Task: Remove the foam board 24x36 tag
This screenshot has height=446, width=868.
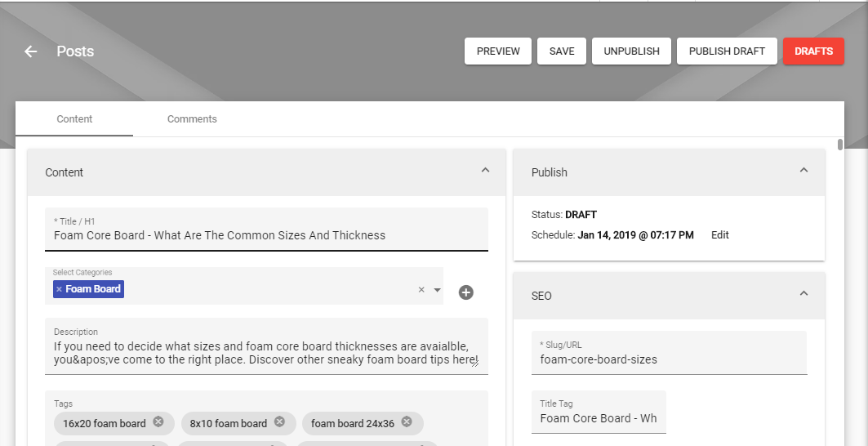Action: tap(407, 422)
